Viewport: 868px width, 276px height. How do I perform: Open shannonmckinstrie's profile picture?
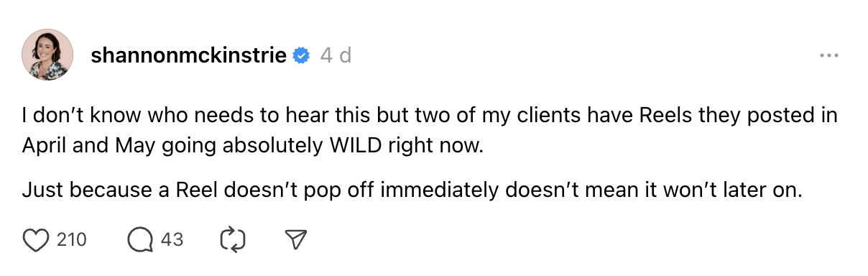(x=47, y=55)
